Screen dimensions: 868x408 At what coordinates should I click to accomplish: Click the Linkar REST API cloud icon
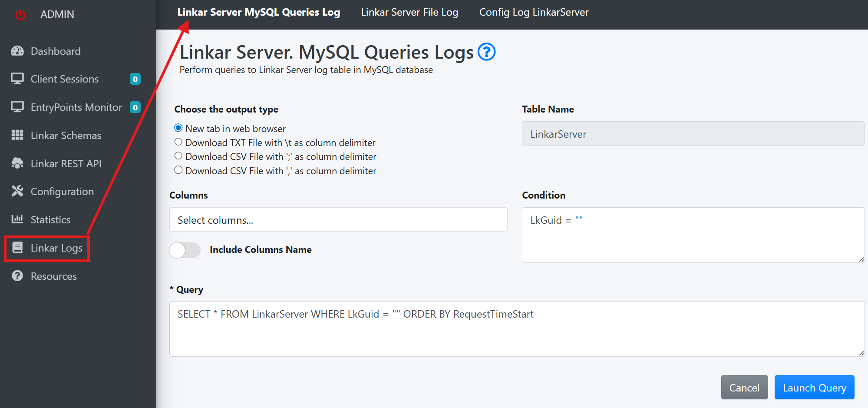pos(17,164)
